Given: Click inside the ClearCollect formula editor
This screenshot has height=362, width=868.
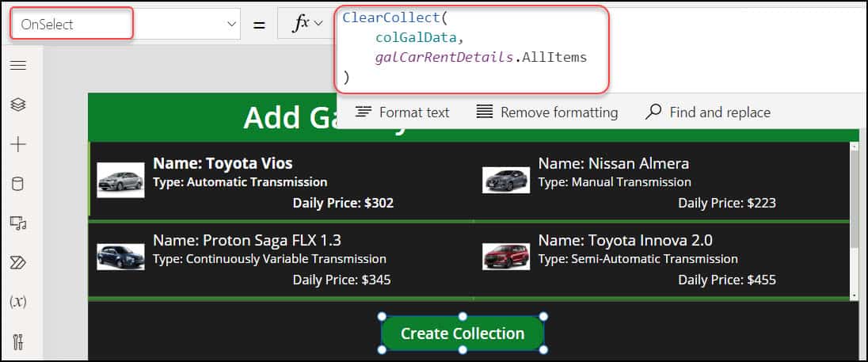Looking at the screenshot, I should click(472, 48).
